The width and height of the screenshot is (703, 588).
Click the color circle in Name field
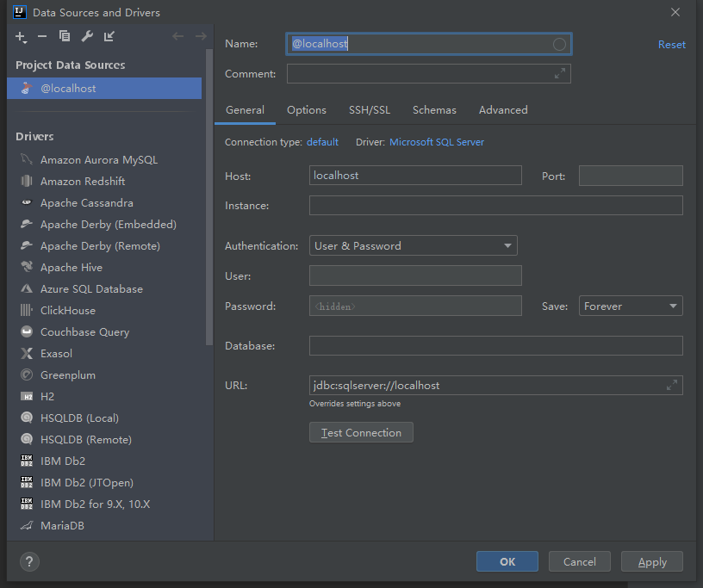click(x=559, y=45)
